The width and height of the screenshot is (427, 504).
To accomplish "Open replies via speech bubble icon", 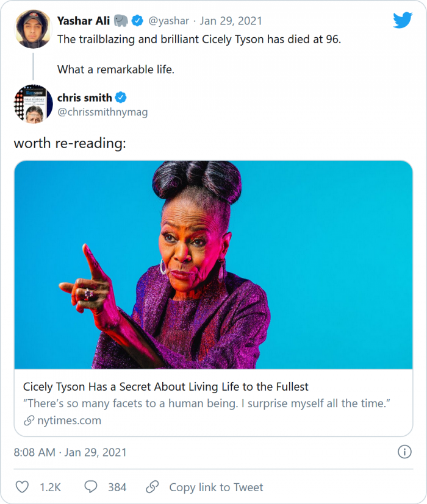I will tap(91, 487).
